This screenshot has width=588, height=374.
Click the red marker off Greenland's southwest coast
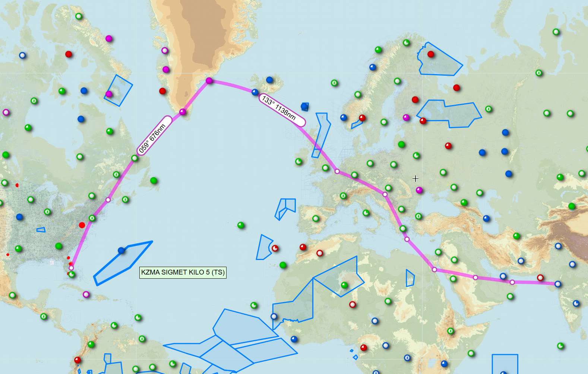pos(162,91)
